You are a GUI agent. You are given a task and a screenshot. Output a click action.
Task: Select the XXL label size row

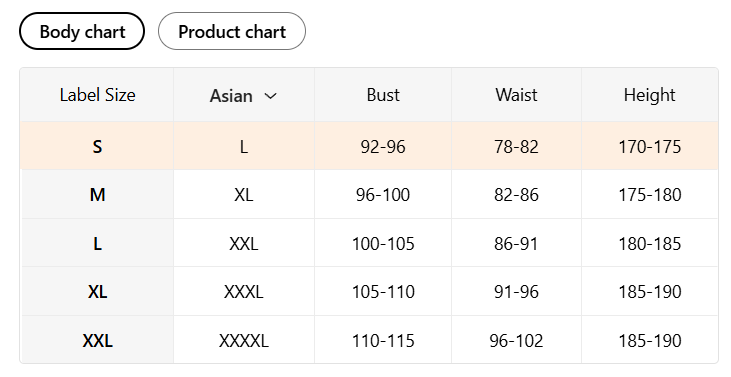[369, 340]
